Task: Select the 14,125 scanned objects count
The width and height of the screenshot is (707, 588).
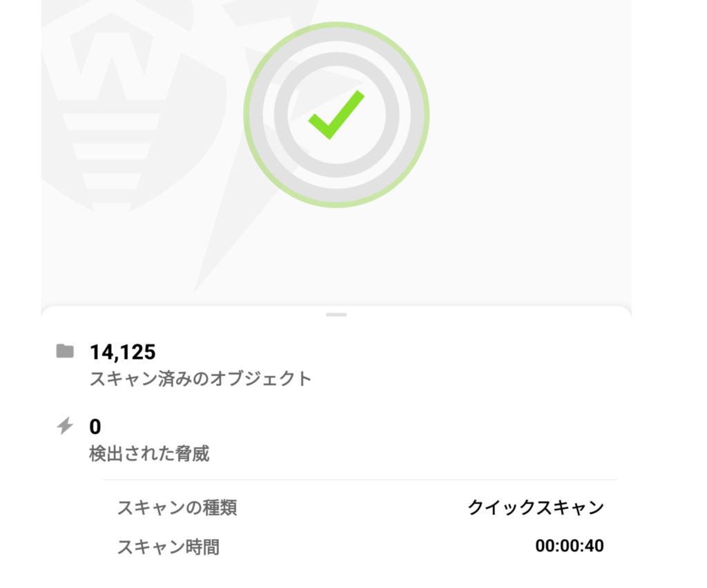Action: [123, 352]
